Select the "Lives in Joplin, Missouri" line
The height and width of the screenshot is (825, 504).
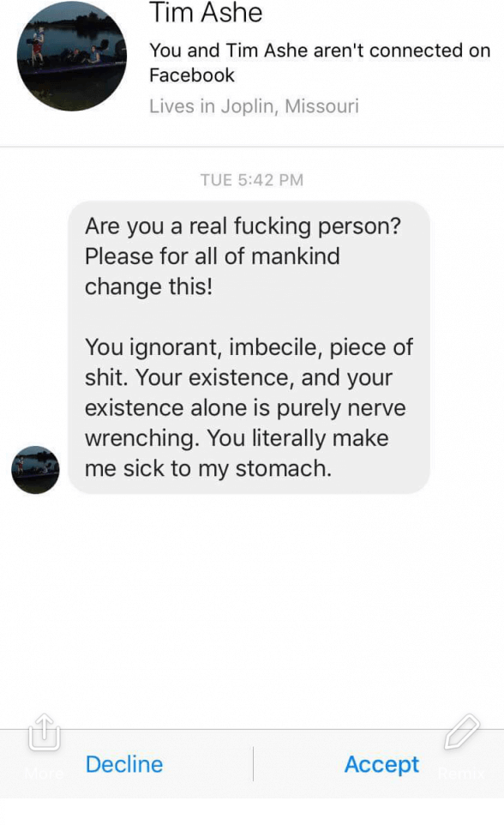click(254, 106)
